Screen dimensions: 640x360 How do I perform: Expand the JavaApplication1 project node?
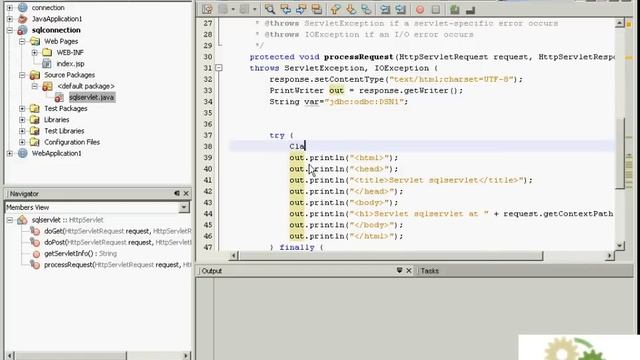pyautogui.click(x=10, y=19)
